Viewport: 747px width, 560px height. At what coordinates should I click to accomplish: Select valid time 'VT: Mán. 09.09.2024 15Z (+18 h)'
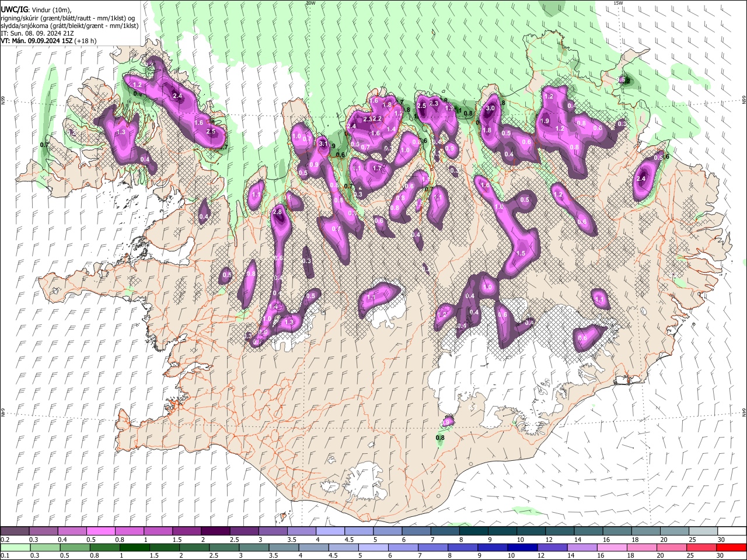(x=49, y=41)
